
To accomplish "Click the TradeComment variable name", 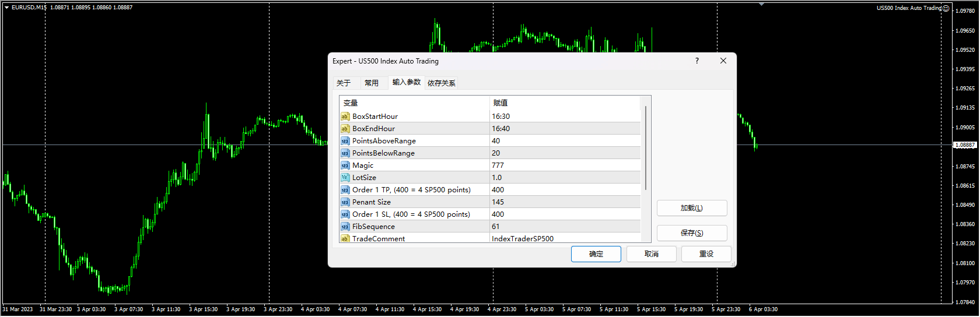I will pyautogui.click(x=379, y=239).
